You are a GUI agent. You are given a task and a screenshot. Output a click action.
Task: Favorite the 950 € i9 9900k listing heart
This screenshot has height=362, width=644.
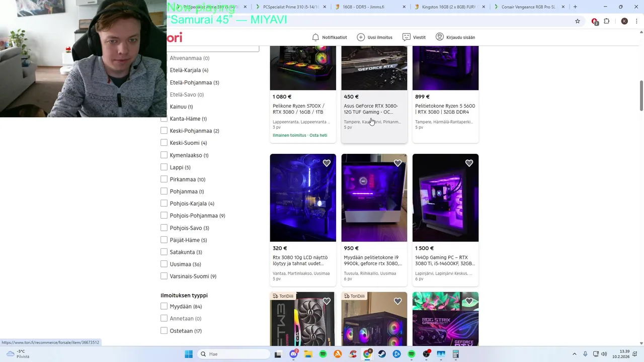[x=398, y=163]
